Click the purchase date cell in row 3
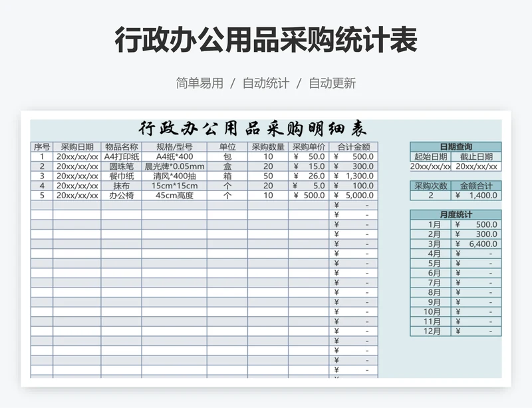 click(x=77, y=176)
